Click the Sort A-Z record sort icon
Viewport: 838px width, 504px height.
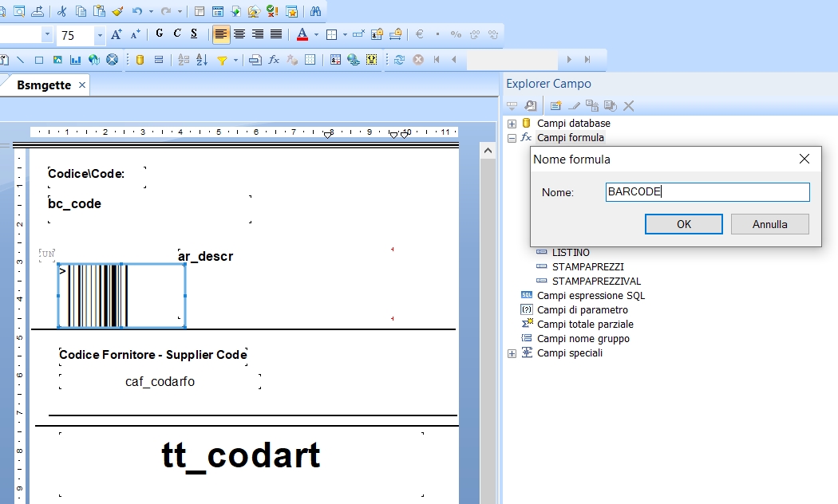(202, 60)
